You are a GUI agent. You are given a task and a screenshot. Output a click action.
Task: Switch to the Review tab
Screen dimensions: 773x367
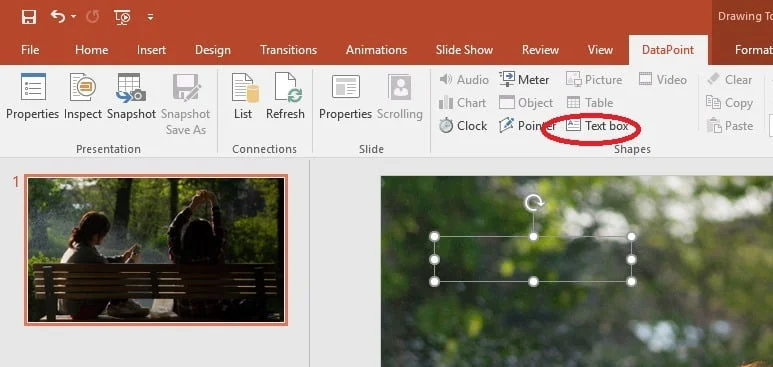pos(540,50)
